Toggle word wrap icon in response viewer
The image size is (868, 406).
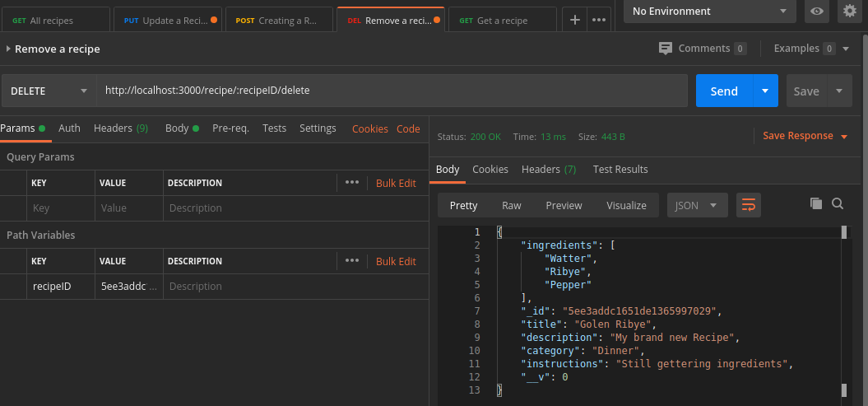pos(749,205)
